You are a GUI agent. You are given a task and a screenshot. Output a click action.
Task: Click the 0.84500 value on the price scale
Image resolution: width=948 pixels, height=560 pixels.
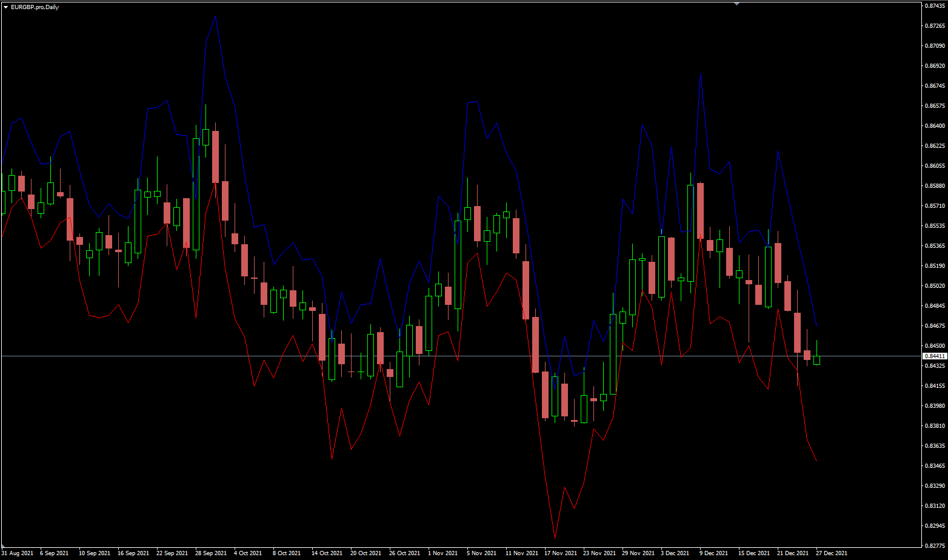pyautogui.click(x=933, y=345)
